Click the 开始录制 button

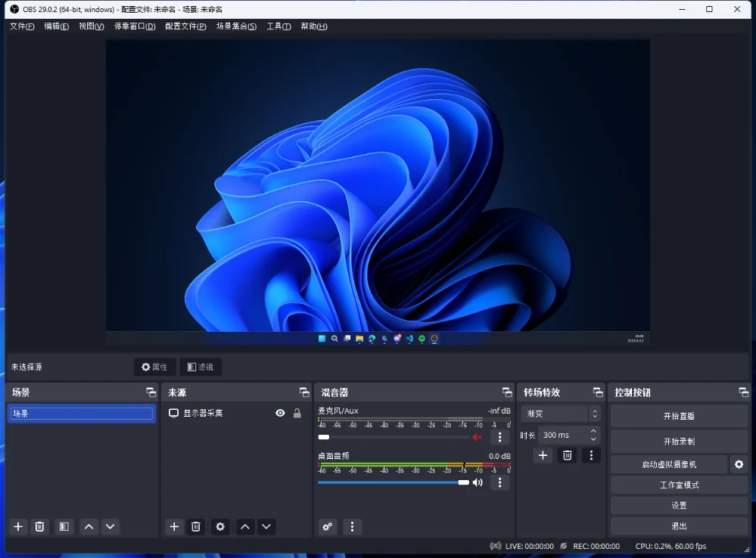pyautogui.click(x=679, y=442)
